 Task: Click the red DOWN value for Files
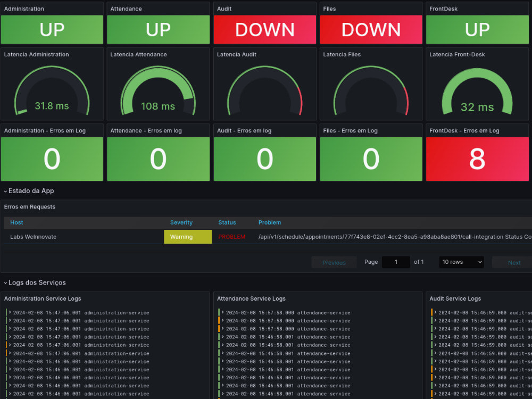point(371,29)
